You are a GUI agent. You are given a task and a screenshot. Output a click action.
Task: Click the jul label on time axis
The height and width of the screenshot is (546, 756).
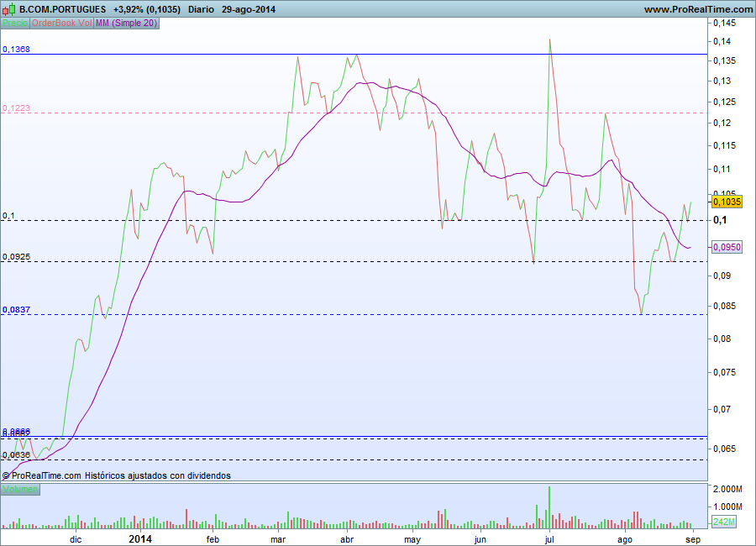[x=549, y=539]
